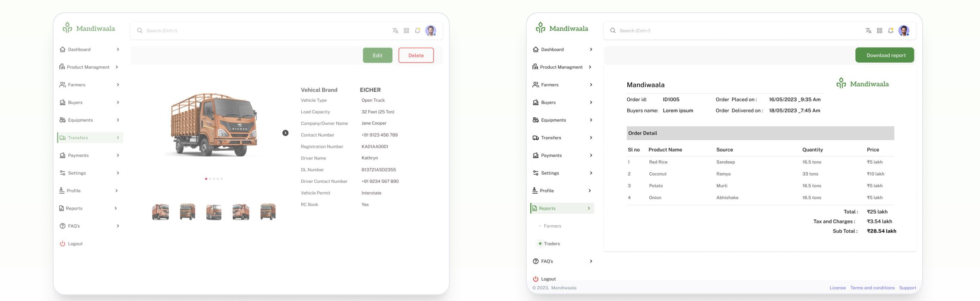Click the Buyers chart icon in the right window
Viewport: 980px width, 301px height.
(536, 102)
